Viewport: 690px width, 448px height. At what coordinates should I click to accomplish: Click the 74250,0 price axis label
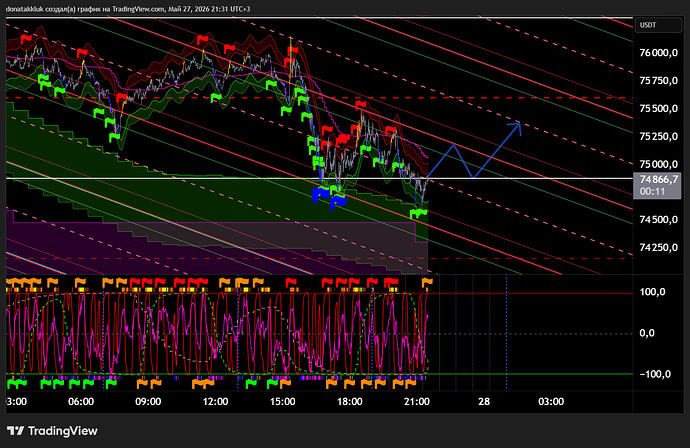[658, 248]
